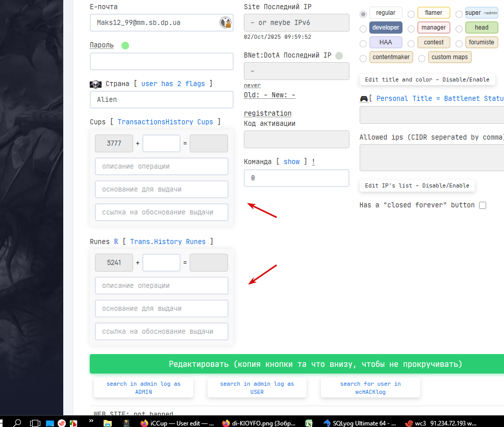Image resolution: width=504 pixels, height=427 pixels.
Task: Switch to the iCCup User edit Firefox window
Action: (177, 423)
